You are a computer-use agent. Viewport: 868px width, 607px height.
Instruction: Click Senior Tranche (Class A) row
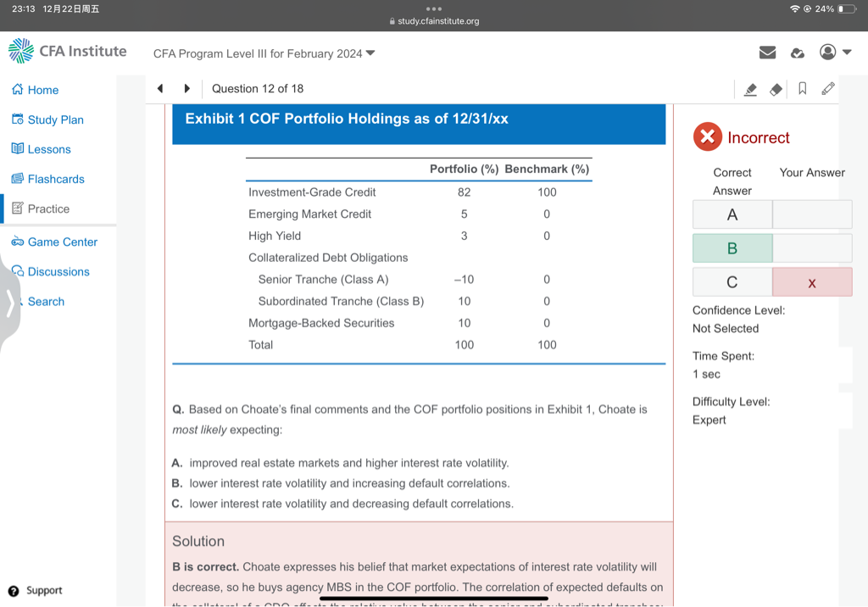pos(323,280)
